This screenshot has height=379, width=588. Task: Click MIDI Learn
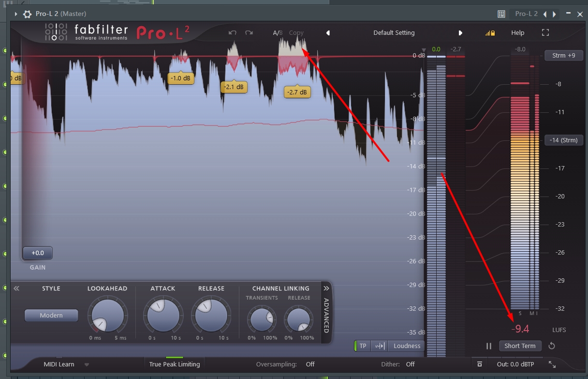point(59,364)
